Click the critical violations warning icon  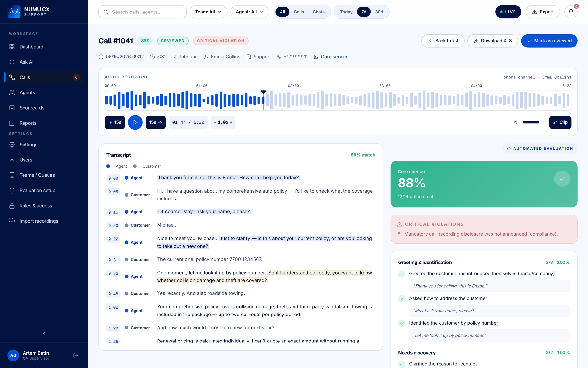point(399,224)
